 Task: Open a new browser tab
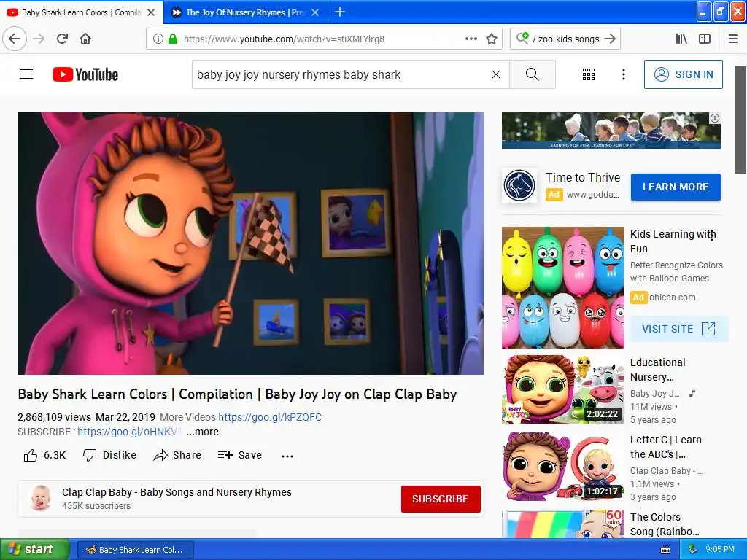coord(340,12)
